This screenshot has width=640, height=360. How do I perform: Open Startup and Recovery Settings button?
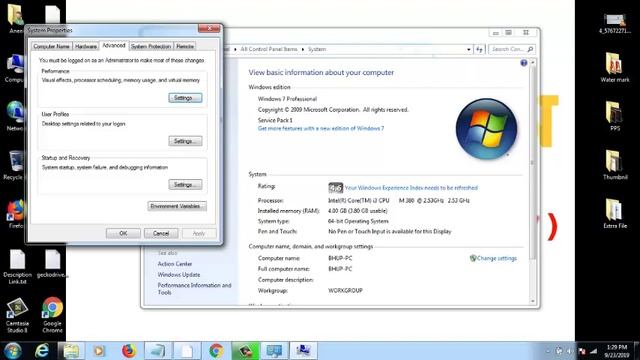[x=185, y=185]
